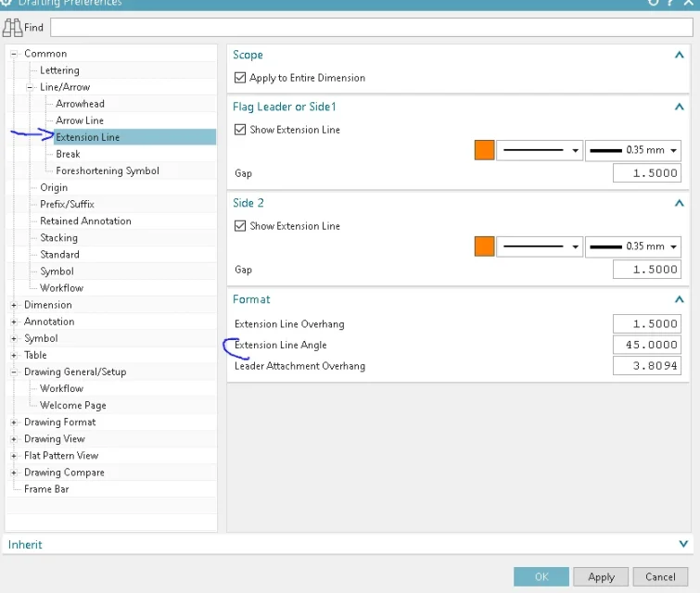
Task: Expand the Drawing Format tree node
Action: 14,423
